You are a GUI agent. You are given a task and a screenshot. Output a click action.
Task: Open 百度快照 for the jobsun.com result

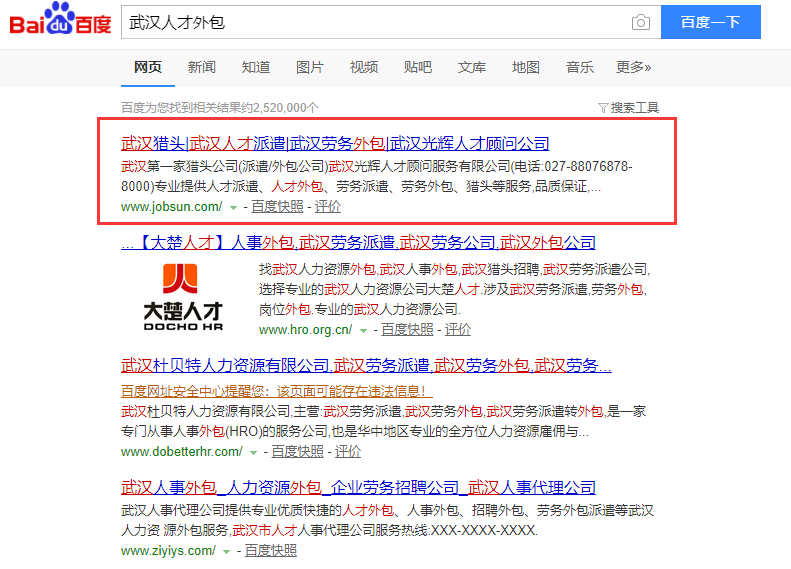click(x=277, y=207)
